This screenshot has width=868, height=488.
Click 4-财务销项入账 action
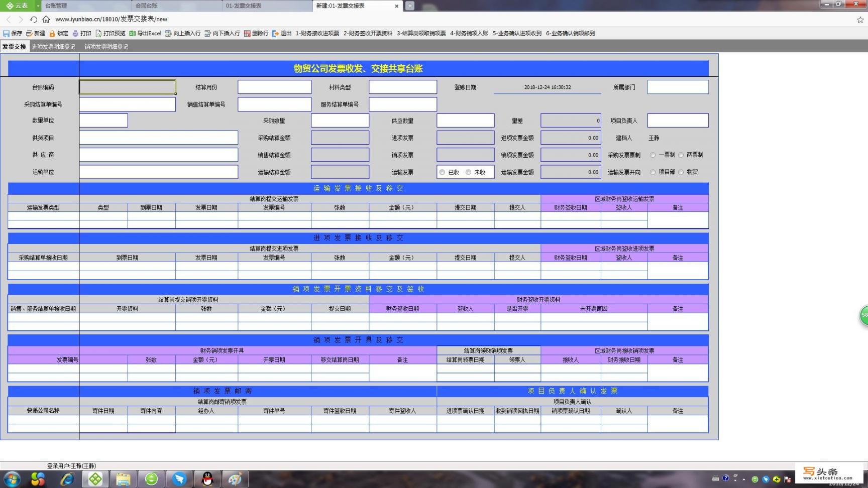(469, 33)
